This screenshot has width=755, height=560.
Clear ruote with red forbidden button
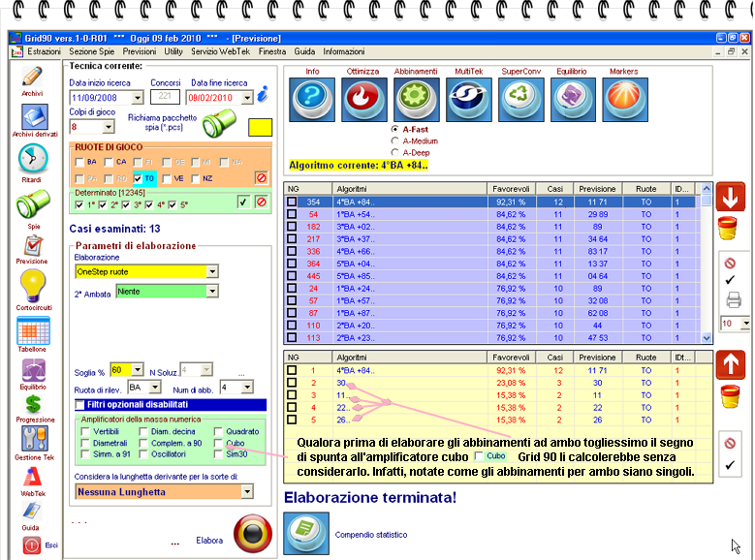261,178
